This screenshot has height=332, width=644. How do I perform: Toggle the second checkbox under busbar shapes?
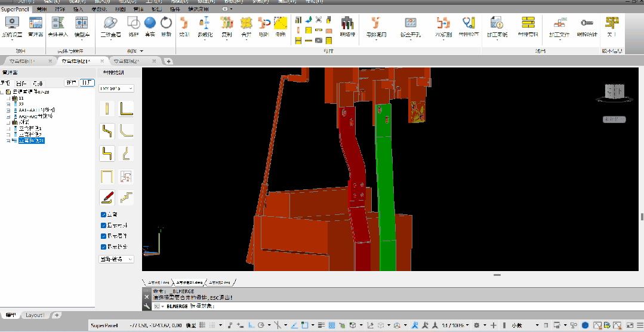(x=103, y=225)
